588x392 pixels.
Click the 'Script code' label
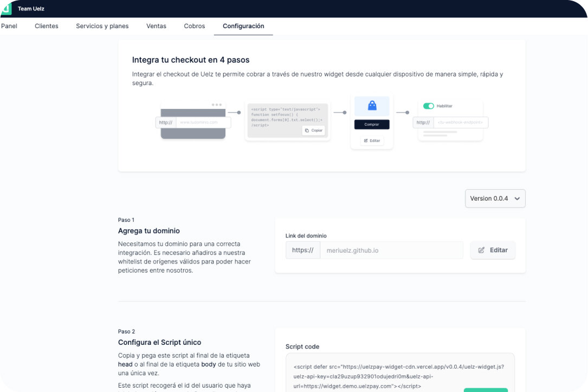click(x=302, y=346)
